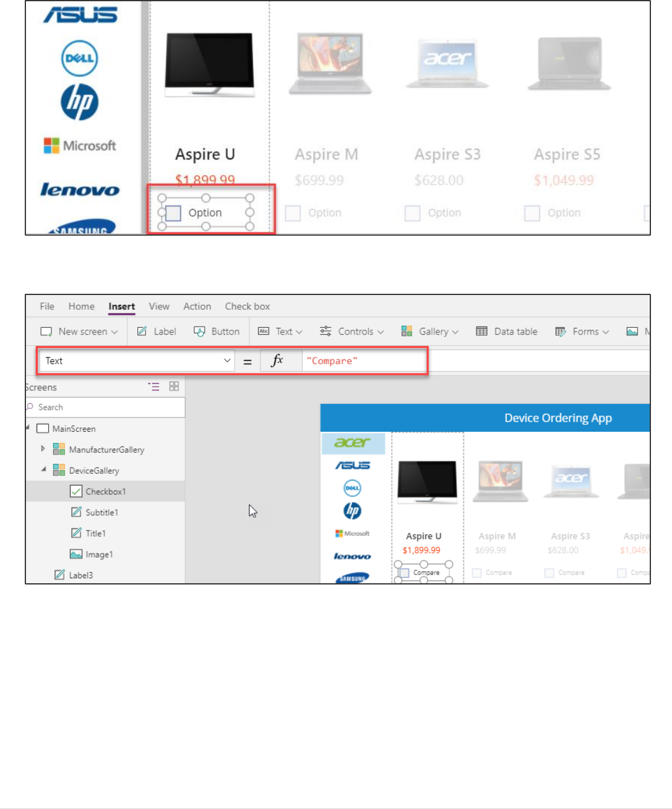Screen dimensions: 672x809
Task: Click the small ASUS logo in app preview
Action: click(x=352, y=465)
